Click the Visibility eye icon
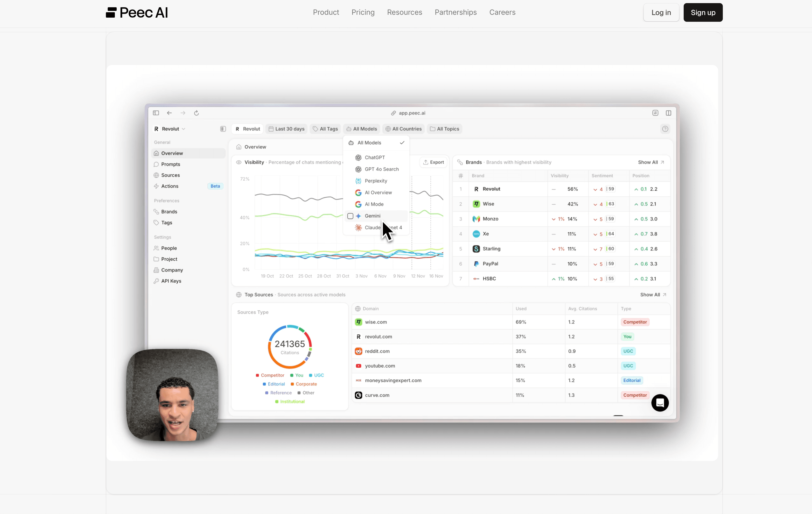The image size is (812, 514). click(x=239, y=162)
